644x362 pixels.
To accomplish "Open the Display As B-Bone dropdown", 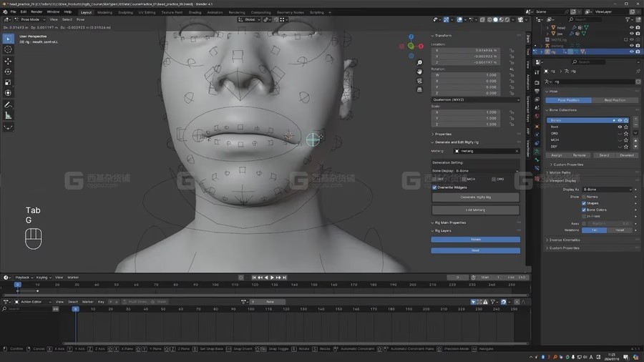I will click(608, 190).
